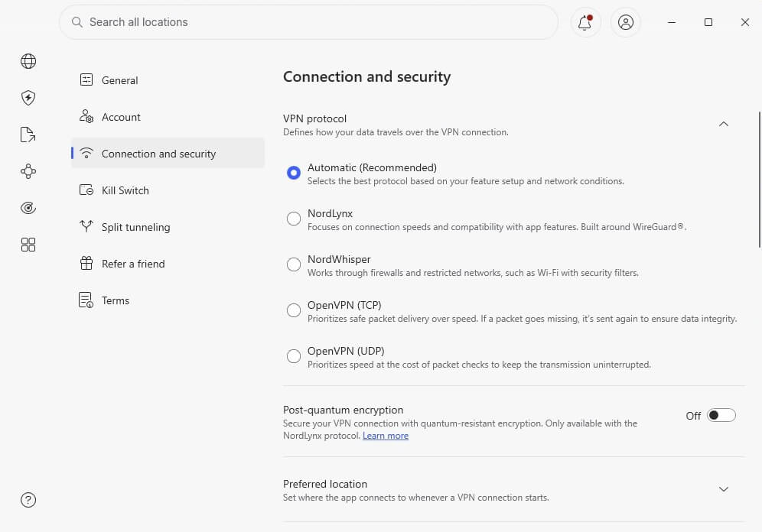Open Terms page label

pos(116,301)
